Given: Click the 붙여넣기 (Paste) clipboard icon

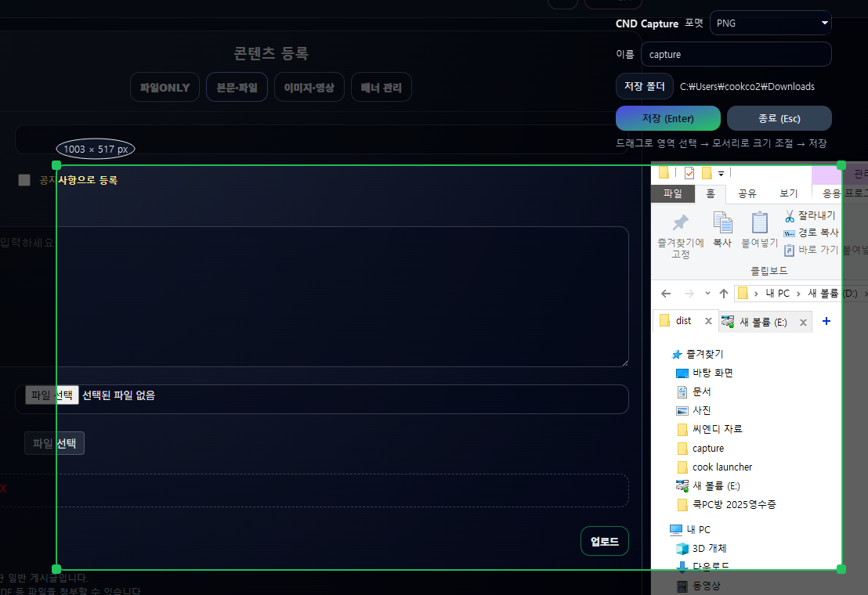Looking at the screenshot, I should click(759, 224).
